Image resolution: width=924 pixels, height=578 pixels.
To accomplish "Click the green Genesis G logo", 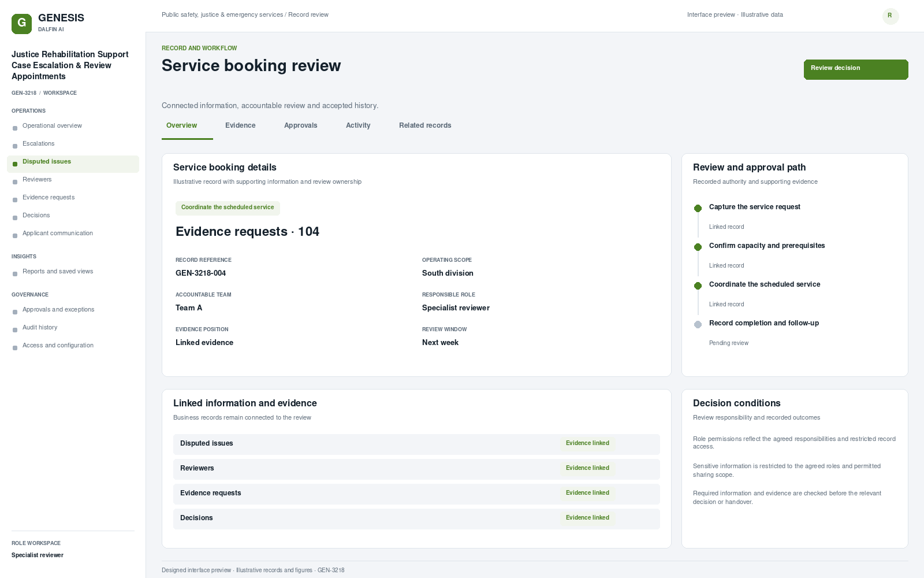I will (x=21, y=24).
